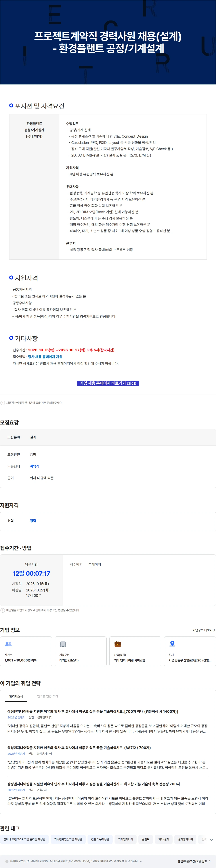Screen dimensions: 216x868
Task: Click the tag 가족친화인증기업 채용관
Action: tap(68, 839)
